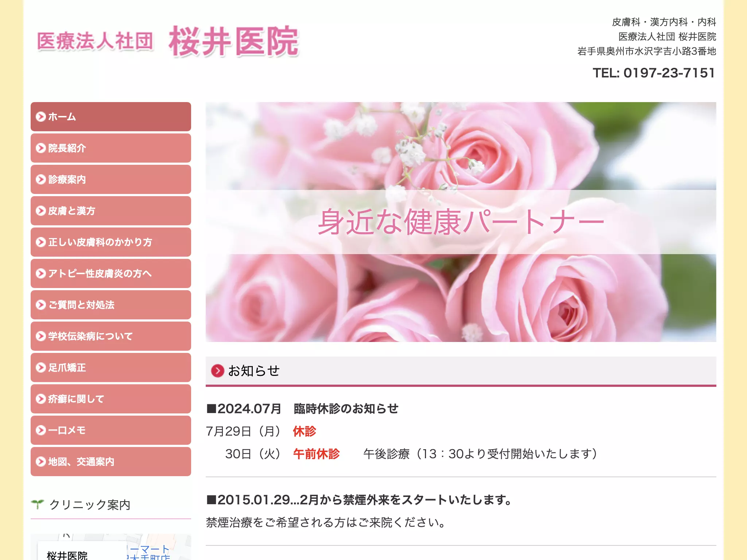Open 正しい皮膚科のかかり方 page
Image resolution: width=747 pixels, height=560 pixels.
point(111,242)
